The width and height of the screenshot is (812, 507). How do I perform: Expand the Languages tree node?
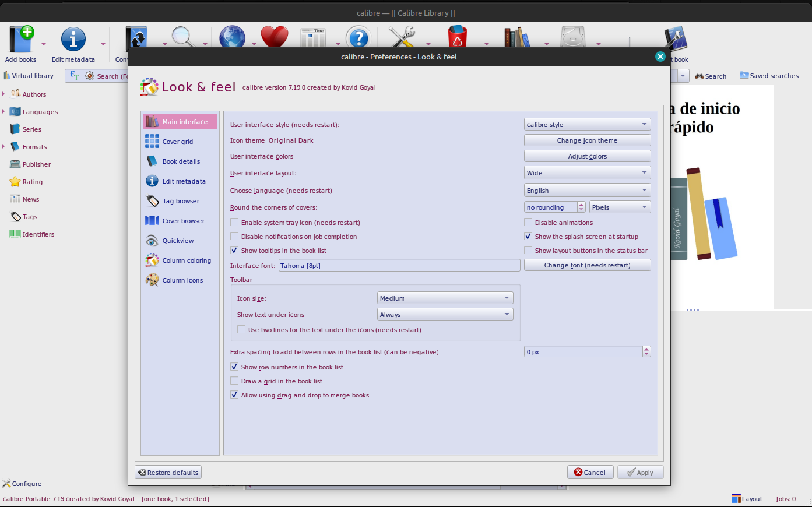[x=3, y=112]
